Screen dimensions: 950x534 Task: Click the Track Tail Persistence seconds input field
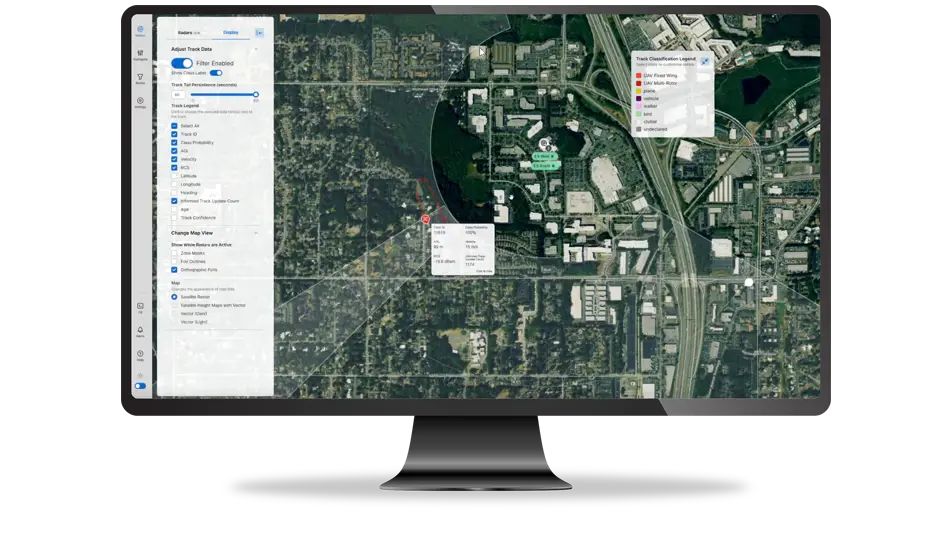point(178,95)
